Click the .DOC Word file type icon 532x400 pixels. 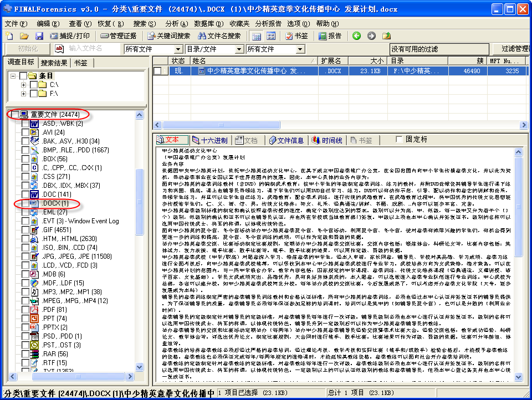point(34,194)
